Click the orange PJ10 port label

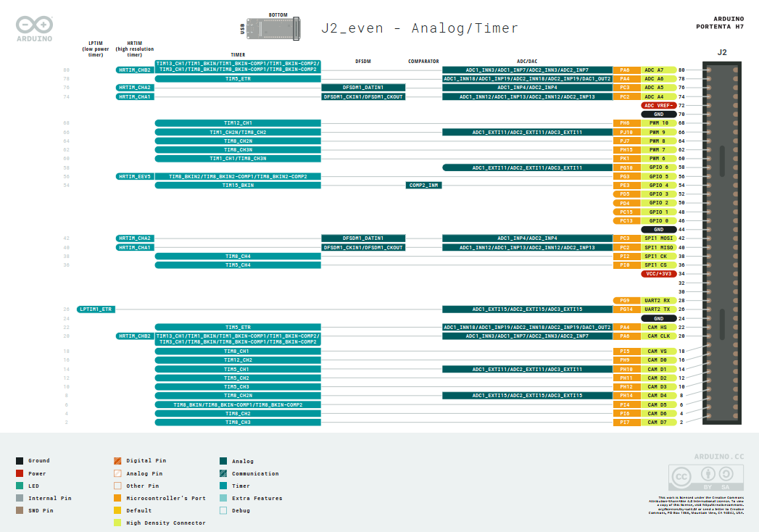pyautogui.click(x=627, y=132)
